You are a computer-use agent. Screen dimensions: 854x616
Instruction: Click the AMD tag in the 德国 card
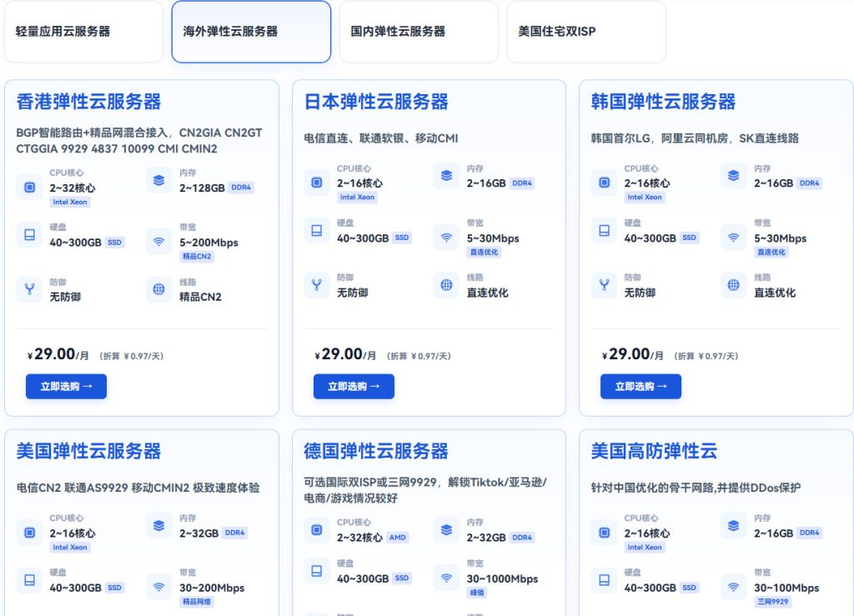(x=398, y=537)
